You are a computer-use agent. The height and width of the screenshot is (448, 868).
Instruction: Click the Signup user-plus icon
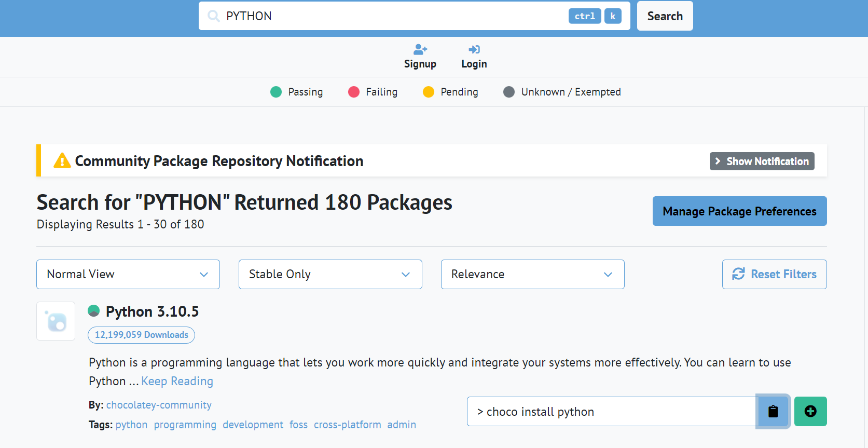tap(420, 49)
